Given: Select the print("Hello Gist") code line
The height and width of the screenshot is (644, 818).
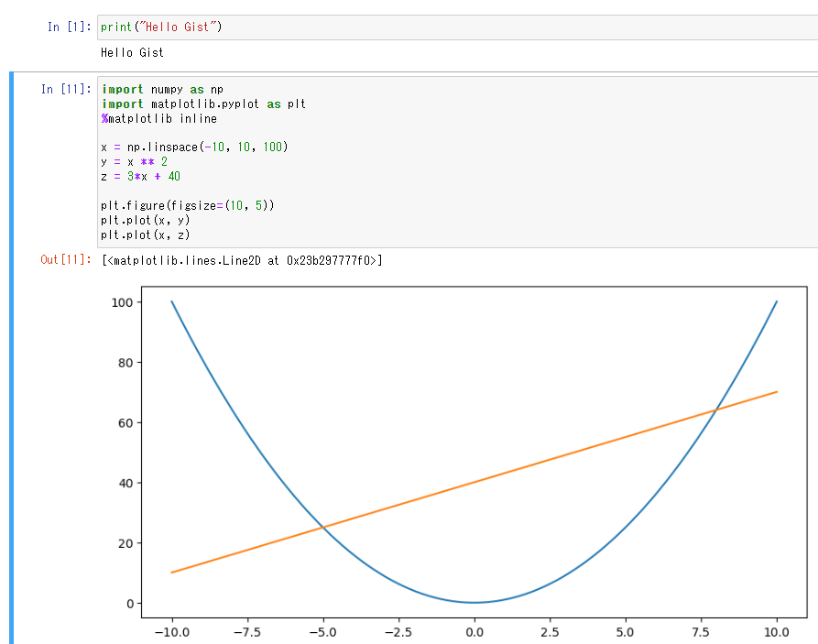Looking at the screenshot, I should pos(160,27).
